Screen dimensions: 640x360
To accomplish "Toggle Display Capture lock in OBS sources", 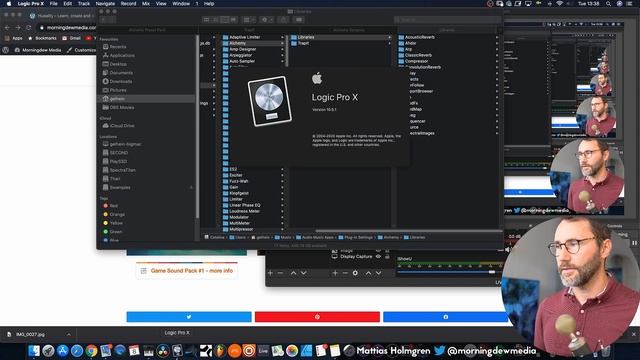I will pyautogui.click(x=387, y=257).
